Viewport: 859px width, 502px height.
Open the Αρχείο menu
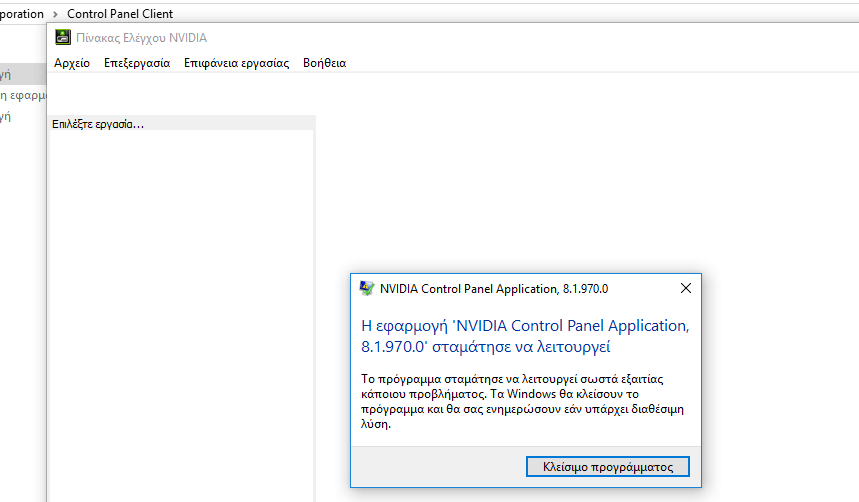(x=72, y=63)
